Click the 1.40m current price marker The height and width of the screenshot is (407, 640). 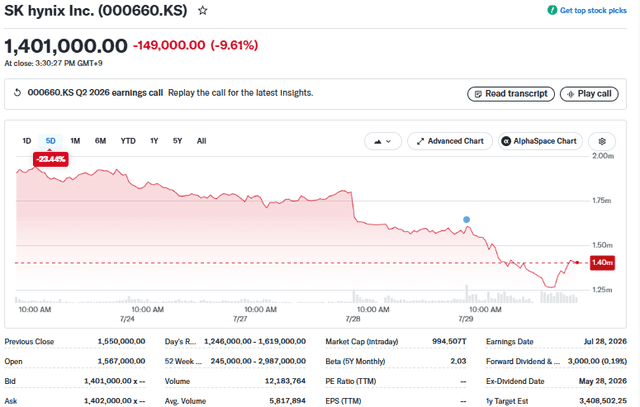click(602, 262)
